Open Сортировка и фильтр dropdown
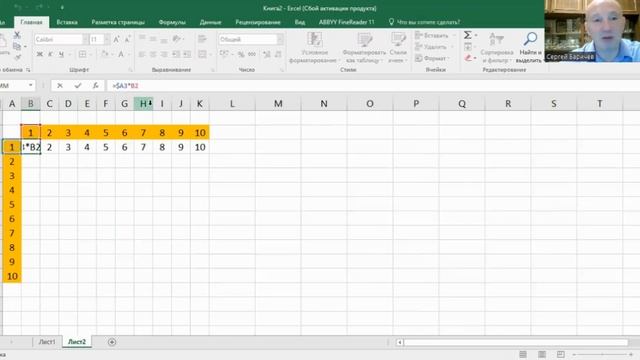Image resolution: width=640 pixels, height=360 pixels. click(x=496, y=48)
